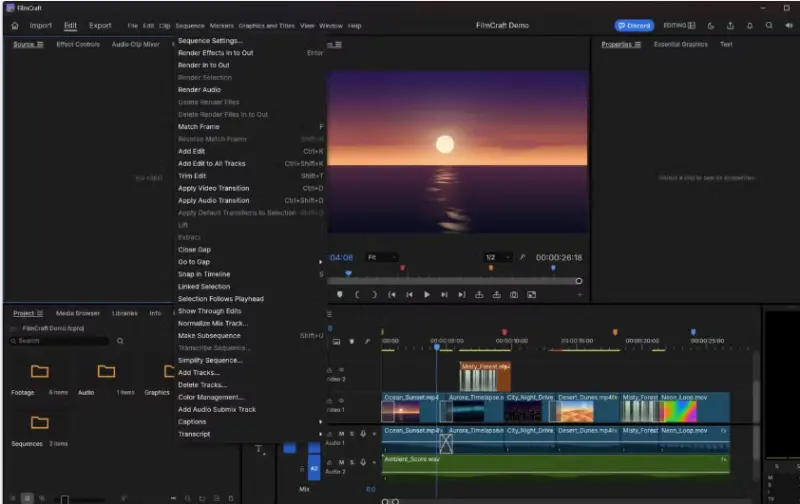Toggle dark mode moon icon
Screen dimensions: 800x504
point(711,26)
